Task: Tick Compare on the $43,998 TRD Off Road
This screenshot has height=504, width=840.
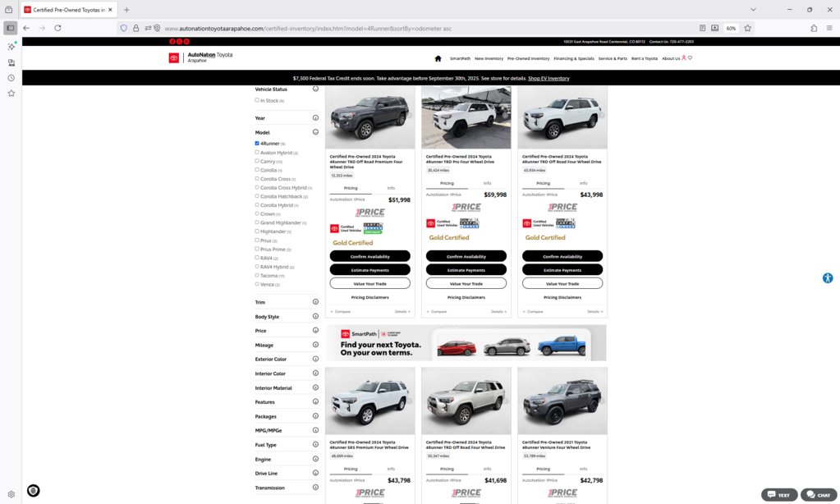Action: pos(533,311)
